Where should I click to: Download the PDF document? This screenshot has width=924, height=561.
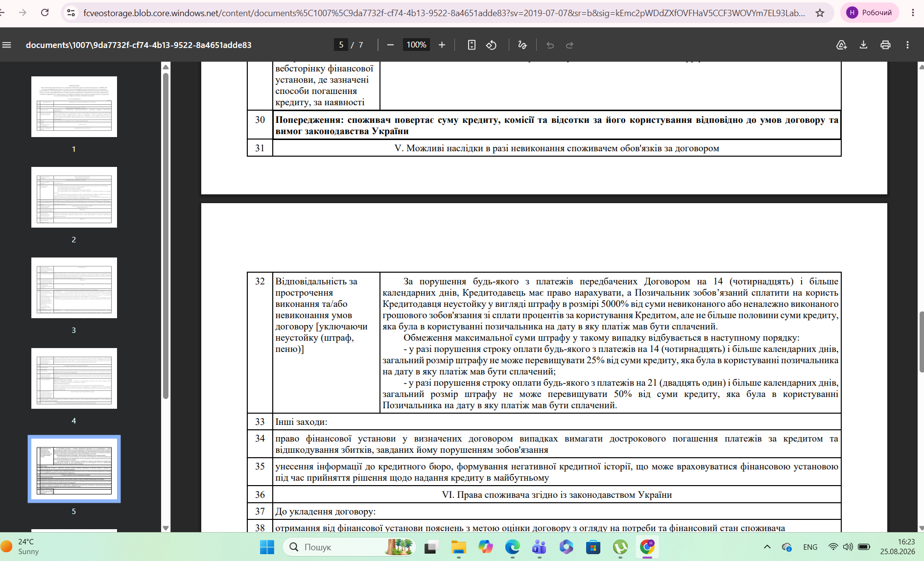(x=863, y=45)
